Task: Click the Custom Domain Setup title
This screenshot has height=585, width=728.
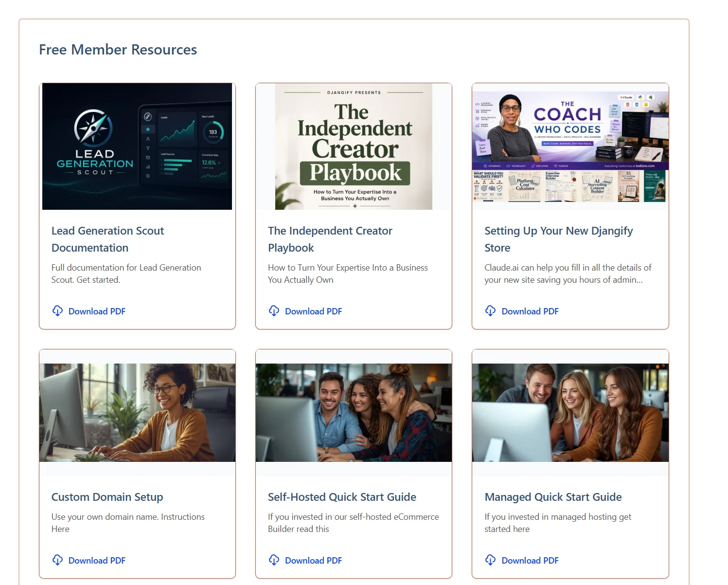Action: tap(107, 497)
